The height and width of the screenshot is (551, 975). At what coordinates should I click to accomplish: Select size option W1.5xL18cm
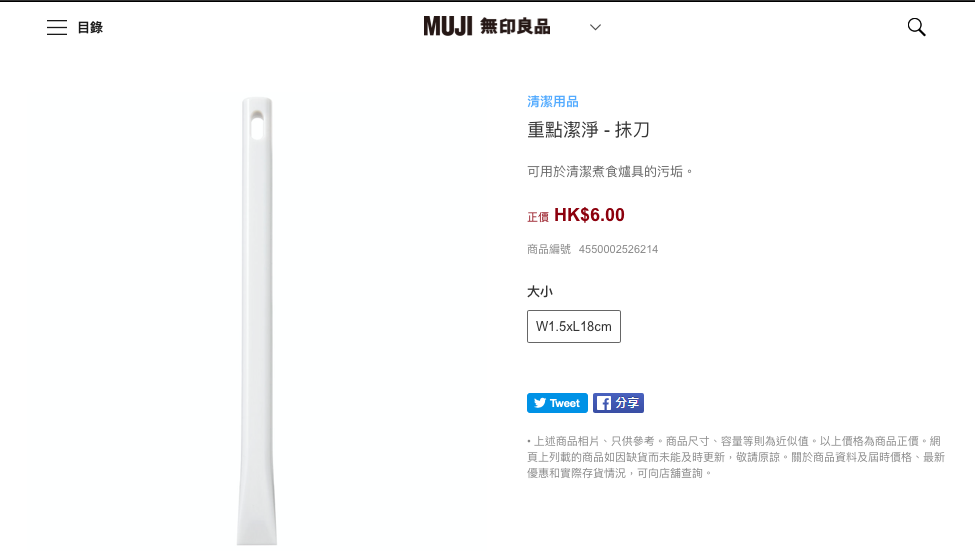click(573, 326)
